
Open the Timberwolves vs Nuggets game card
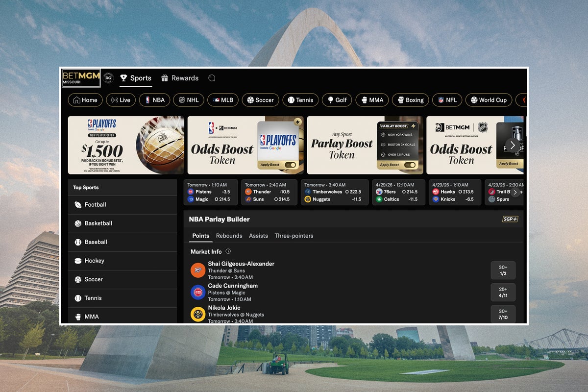click(x=335, y=192)
